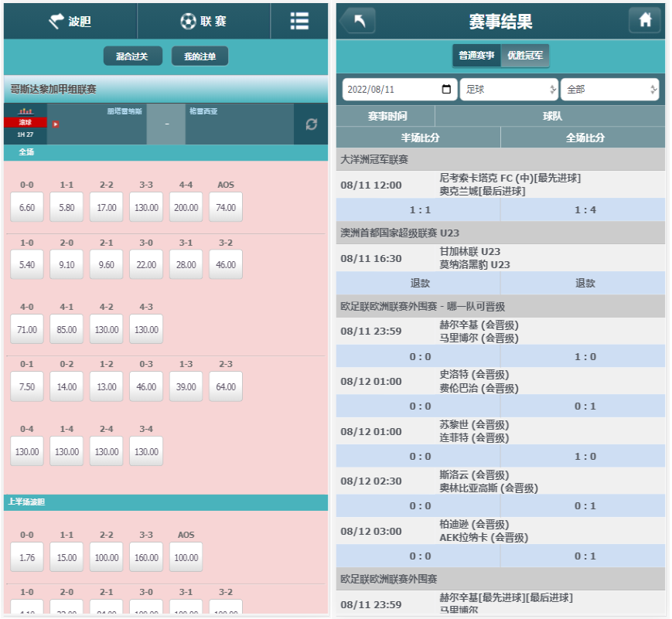Click the 2022/08/11 date input field
Screen dimensions: 672x619
click(x=387, y=89)
